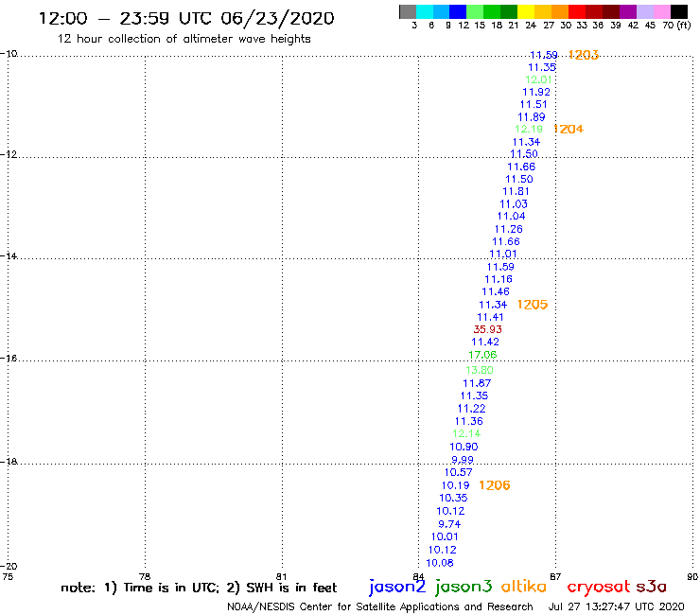Click the light green value 12.01

tap(538, 79)
